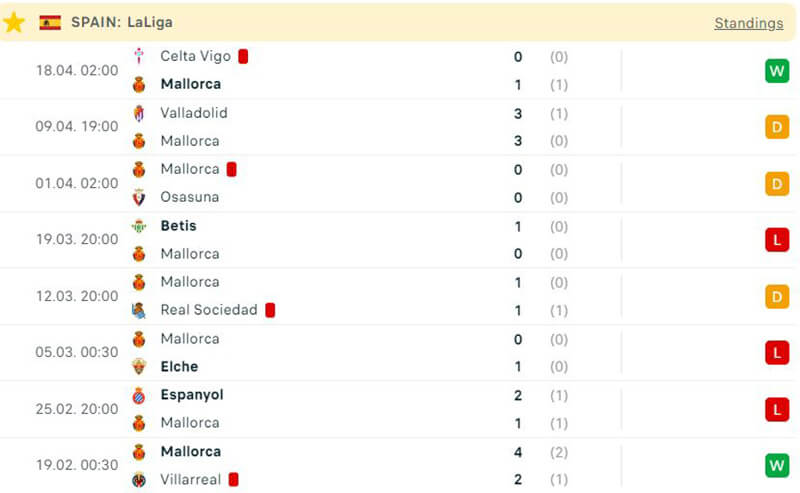Click the Celta Vigo club crest
The width and height of the screenshot is (800, 493).
coord(139,56)
